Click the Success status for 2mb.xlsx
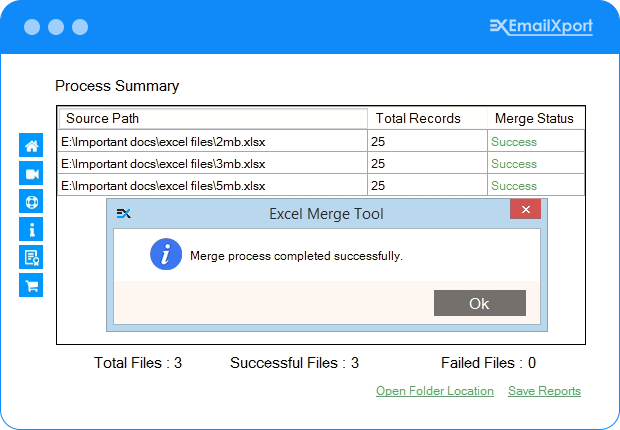 (x=514, y=142)
